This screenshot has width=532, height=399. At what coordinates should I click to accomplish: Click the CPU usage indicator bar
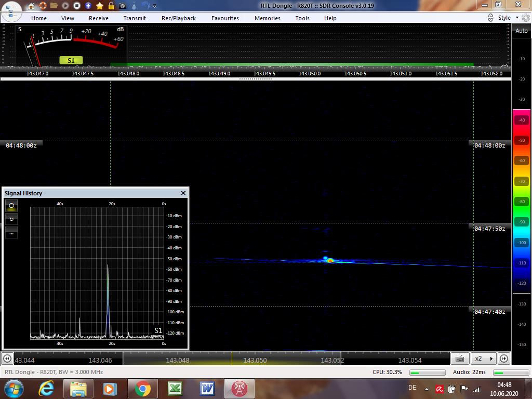(428, 373)
